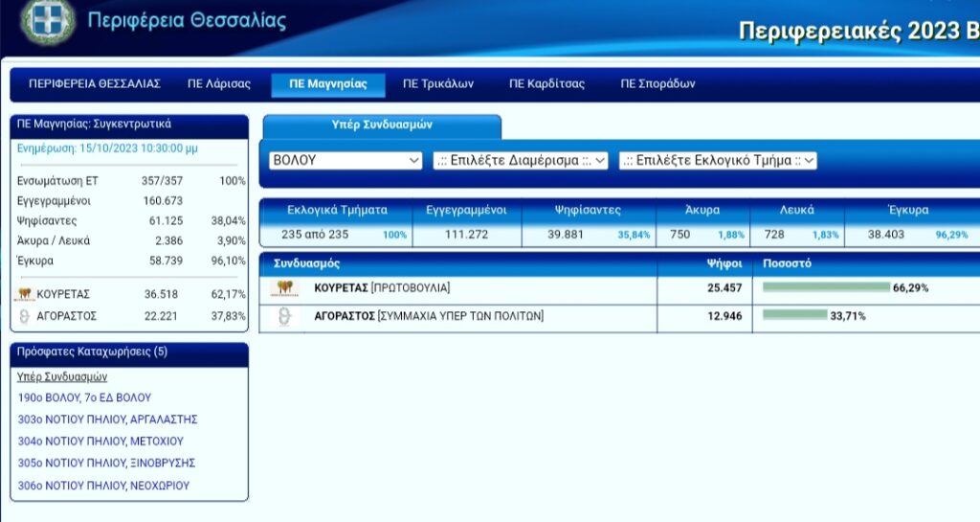Click the Υπέρ Συνδυασμών tab

coord(382,125)
